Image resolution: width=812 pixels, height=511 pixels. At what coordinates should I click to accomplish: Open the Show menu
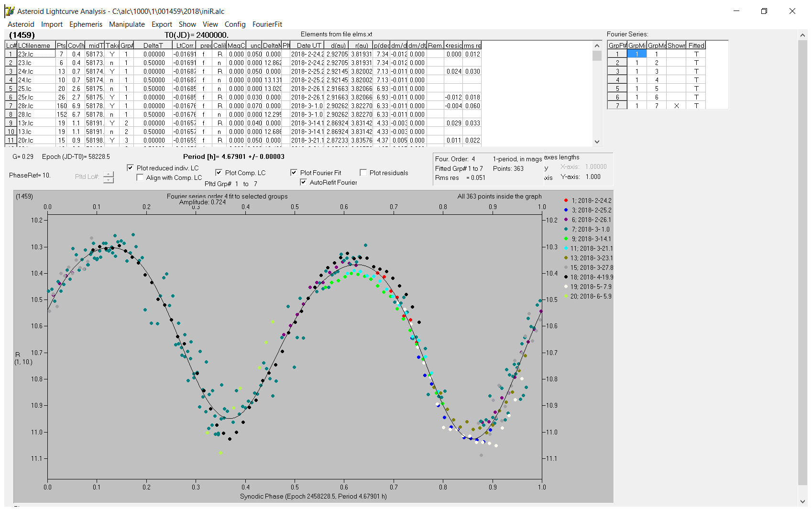[x=187, y=24]
